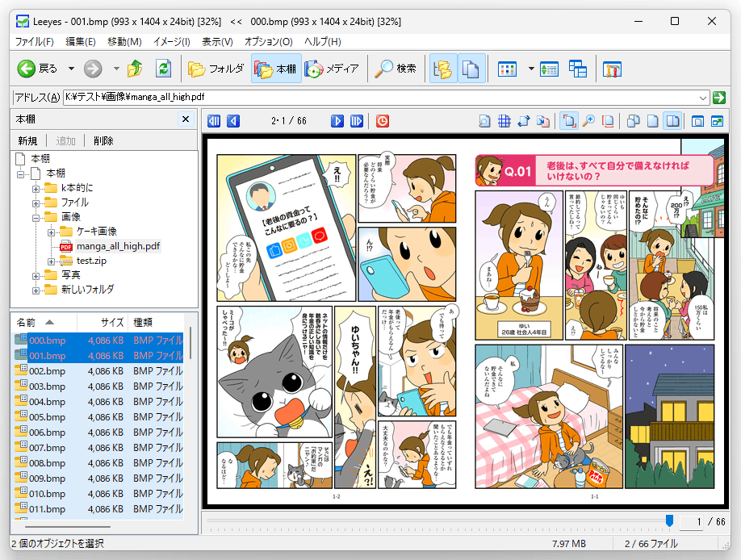
Task: Select 005.bmp in the file list
Action: pos(98,417)
